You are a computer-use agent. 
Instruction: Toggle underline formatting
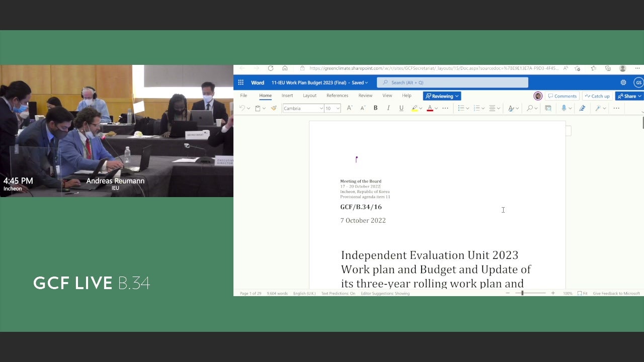click(401, 108)
